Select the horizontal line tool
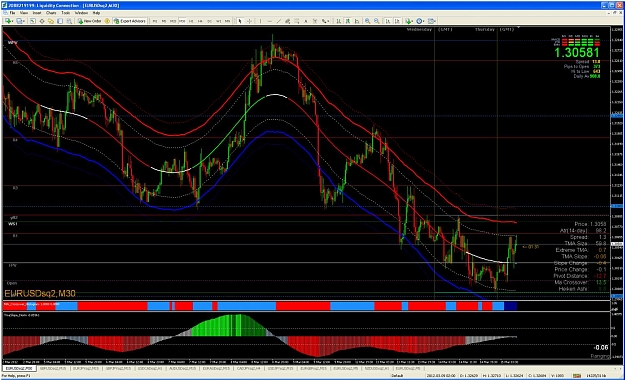The height and width of the screenshot is (380, 625). click(x=270, y=21)
